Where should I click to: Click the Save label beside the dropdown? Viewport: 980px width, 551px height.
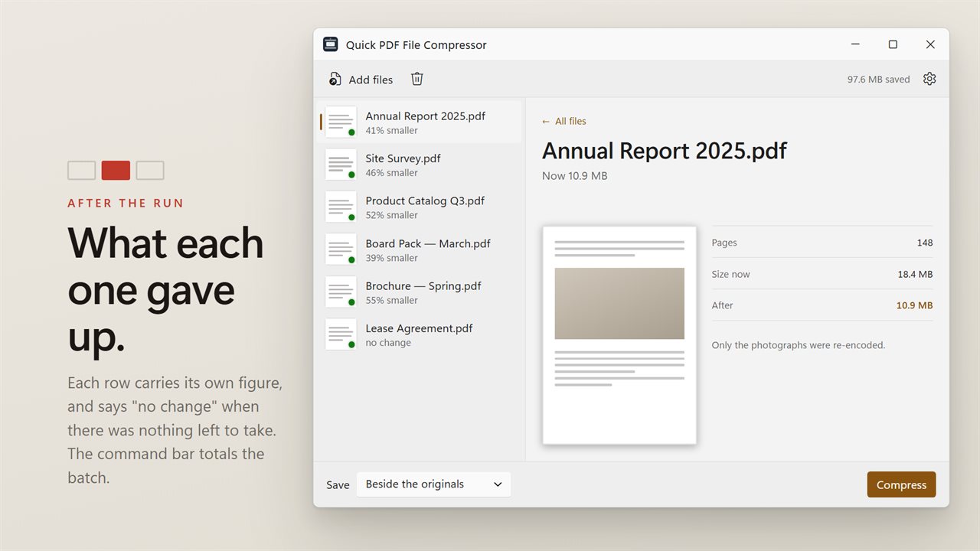(338, 484)
